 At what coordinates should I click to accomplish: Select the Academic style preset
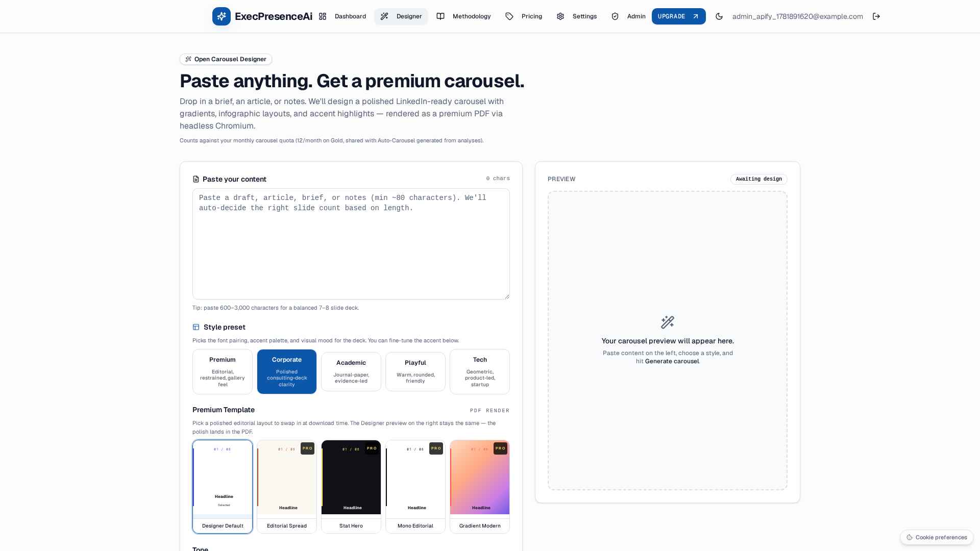pyautogui.click(x=351, y=371)
